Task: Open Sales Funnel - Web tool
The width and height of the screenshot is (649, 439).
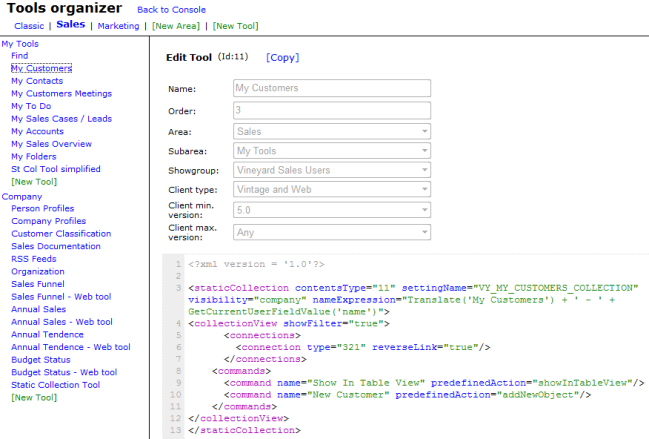Action: point(61,297)
